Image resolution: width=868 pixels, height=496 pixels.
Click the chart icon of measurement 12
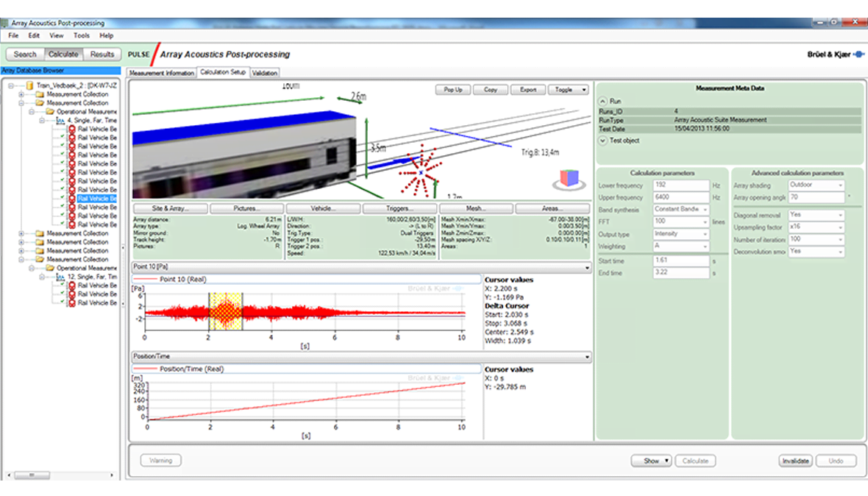point(60,277)
